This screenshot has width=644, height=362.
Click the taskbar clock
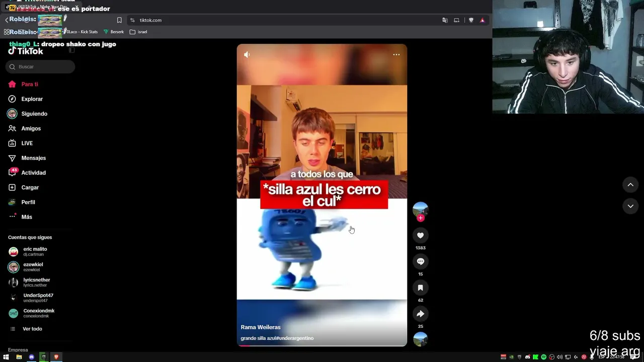tap(617, 357)
